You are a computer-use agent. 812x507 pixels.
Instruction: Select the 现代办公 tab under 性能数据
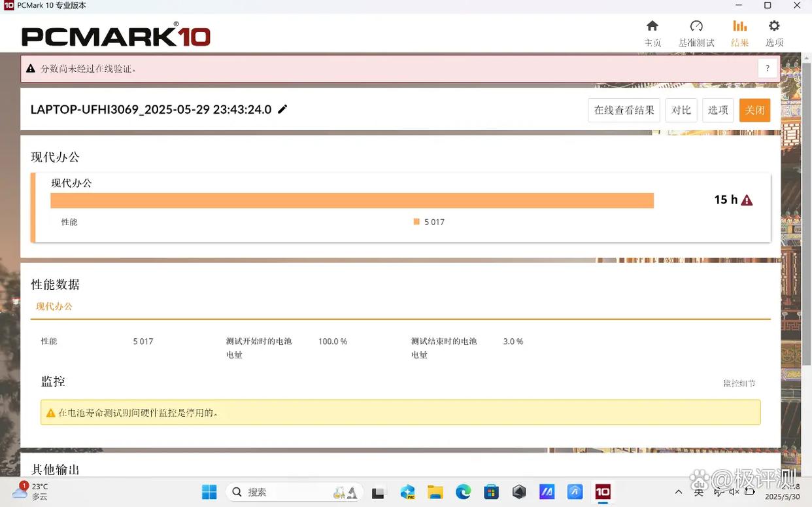54,306
